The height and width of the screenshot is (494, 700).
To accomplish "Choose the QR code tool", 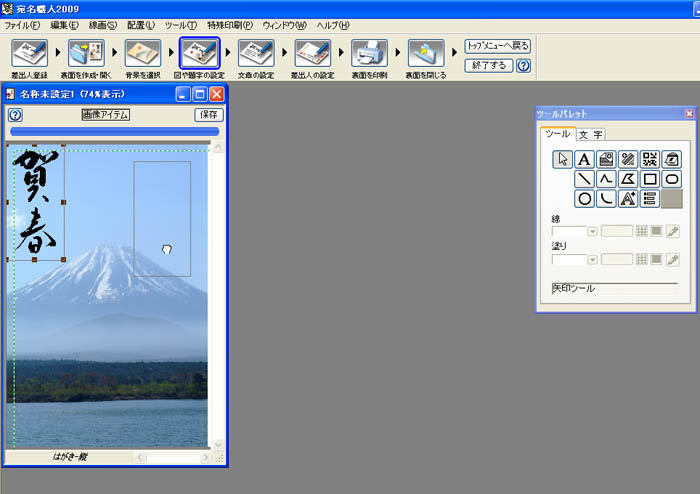I will point(650,159).
